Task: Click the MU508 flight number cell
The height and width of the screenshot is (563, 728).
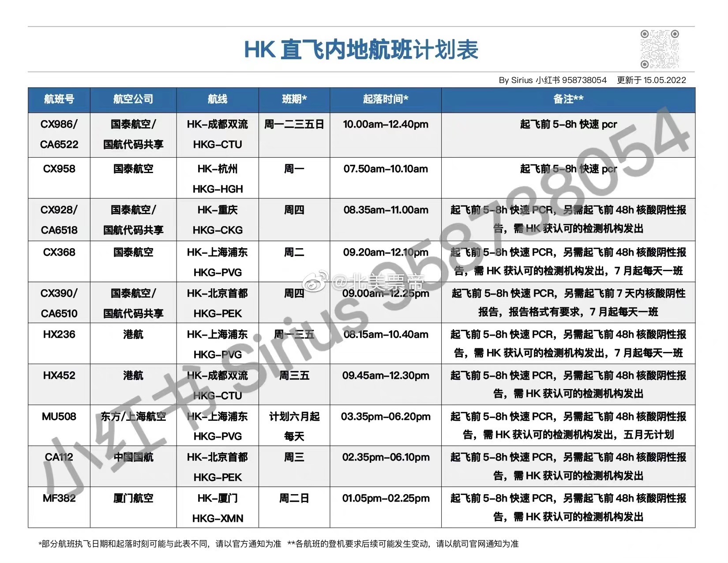Action: tap(59, 416)
